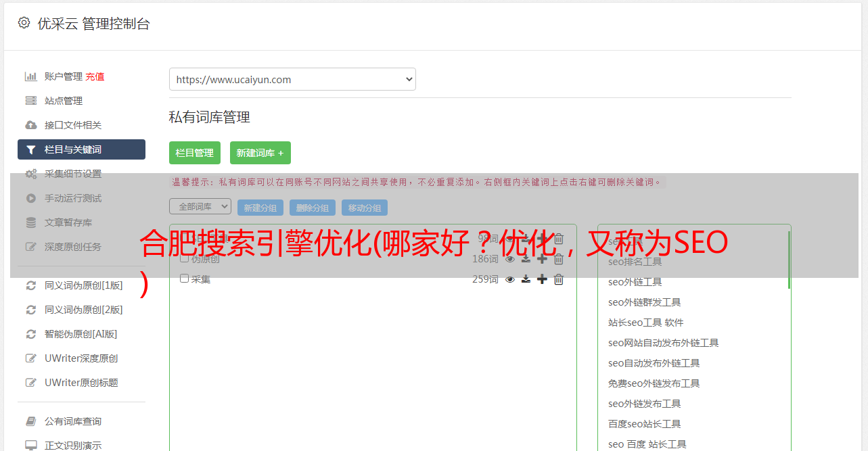Select keyword seo外链工具
Image resolution: width=868 pixels, height=451 pixels.
635,282
